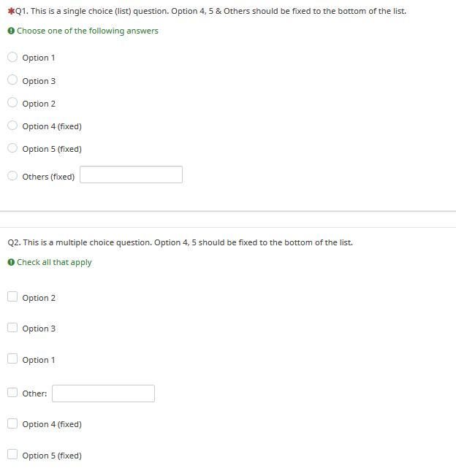Focus the Other: text input field

click(103, 394)
